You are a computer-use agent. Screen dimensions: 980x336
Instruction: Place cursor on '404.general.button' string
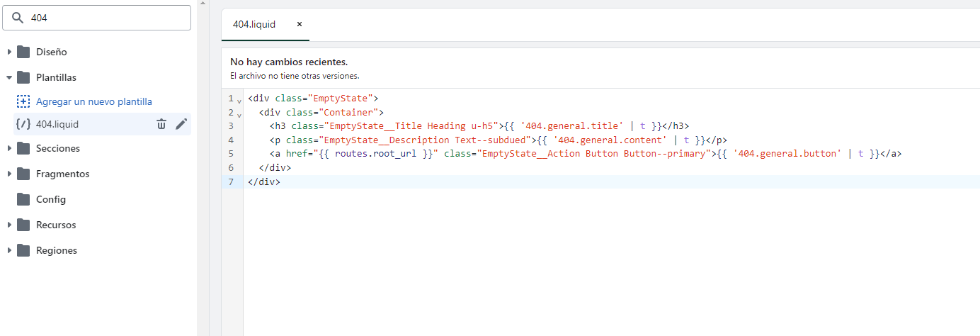pyautogui.click(x=788, y=154)
